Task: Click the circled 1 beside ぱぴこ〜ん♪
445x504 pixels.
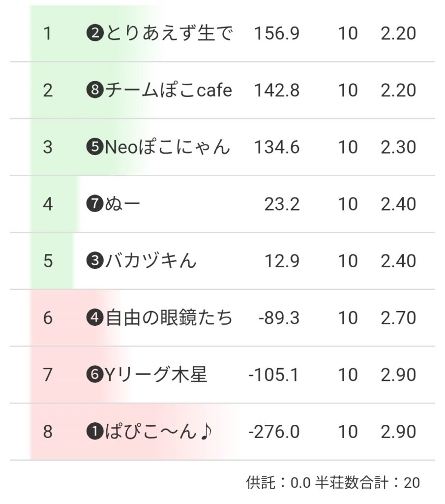Action: tap(93, 432)
